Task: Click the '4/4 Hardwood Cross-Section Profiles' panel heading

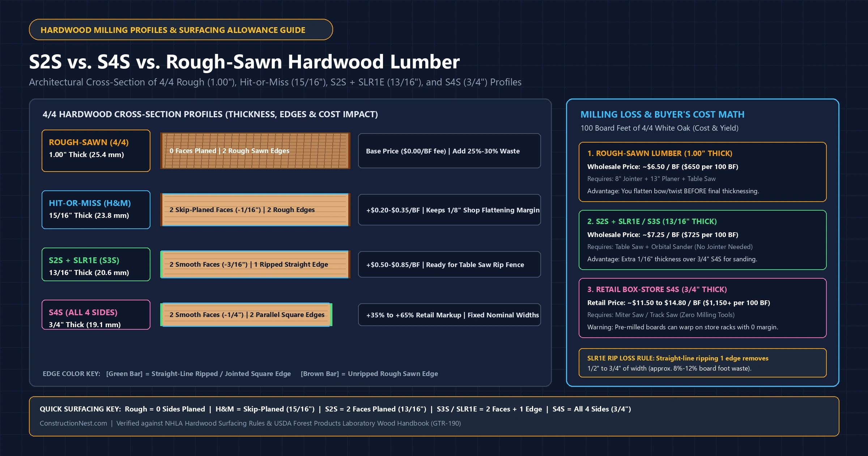Action: click(x=210, y=114)
